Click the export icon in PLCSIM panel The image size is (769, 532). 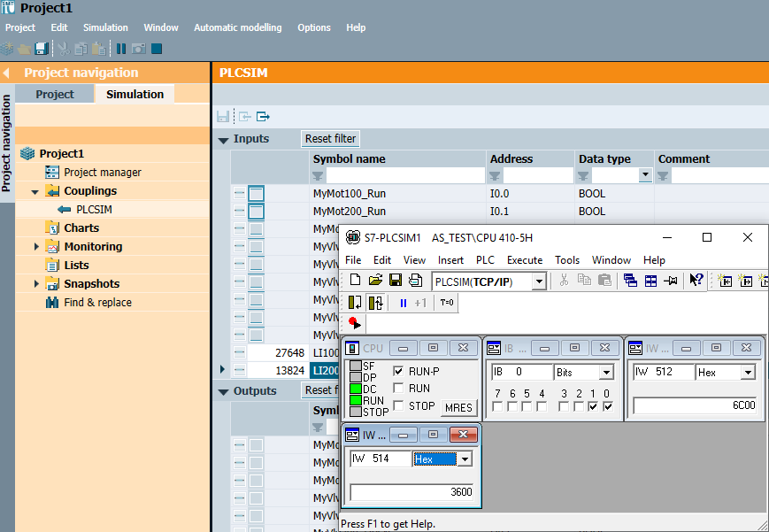pyautogui.click(x=263, y=116)
